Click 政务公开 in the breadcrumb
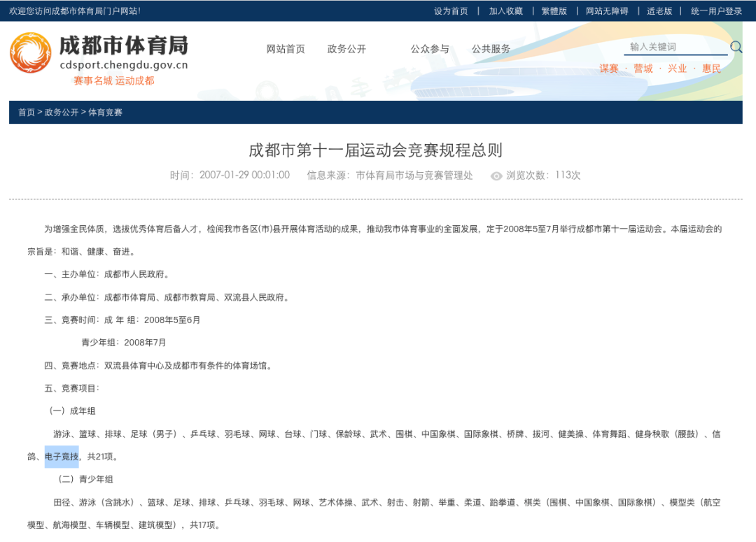 [x=62, y=113]
